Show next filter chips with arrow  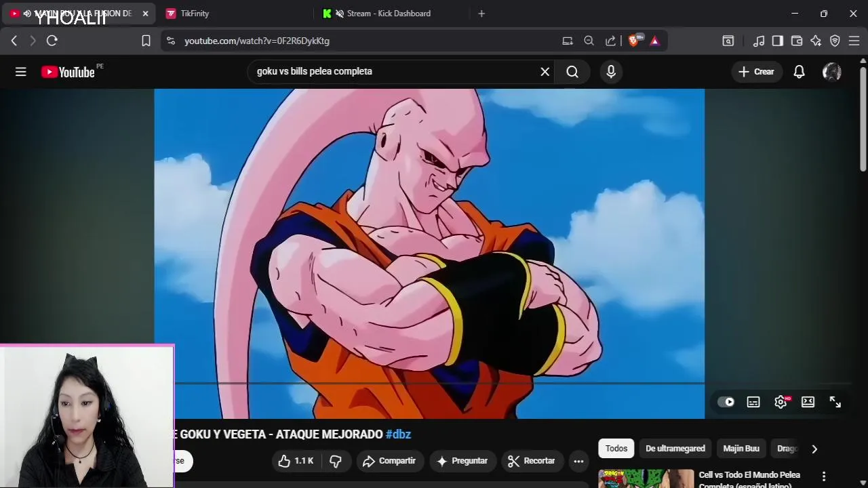click(x=814, y=449)
